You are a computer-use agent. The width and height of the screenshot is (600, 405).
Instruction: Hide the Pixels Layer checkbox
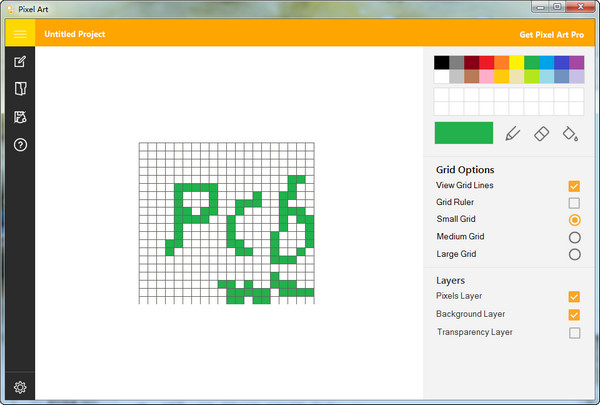[574, 297]
